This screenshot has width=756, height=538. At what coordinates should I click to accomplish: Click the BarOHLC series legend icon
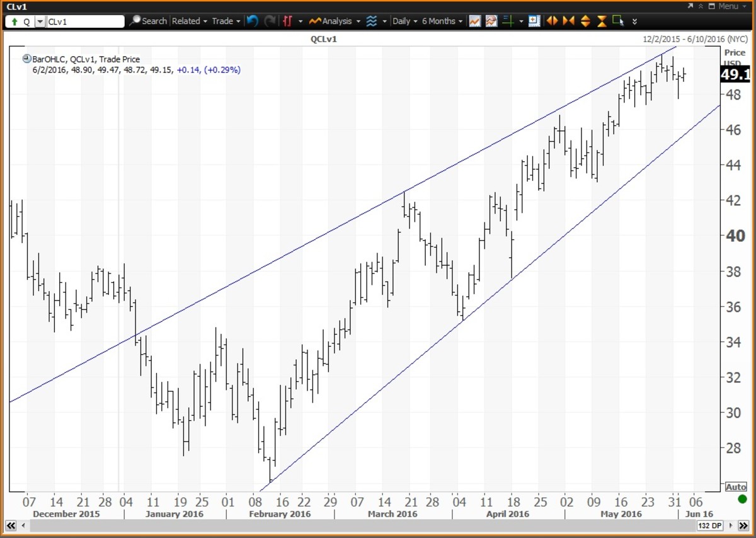pos(27,59)
